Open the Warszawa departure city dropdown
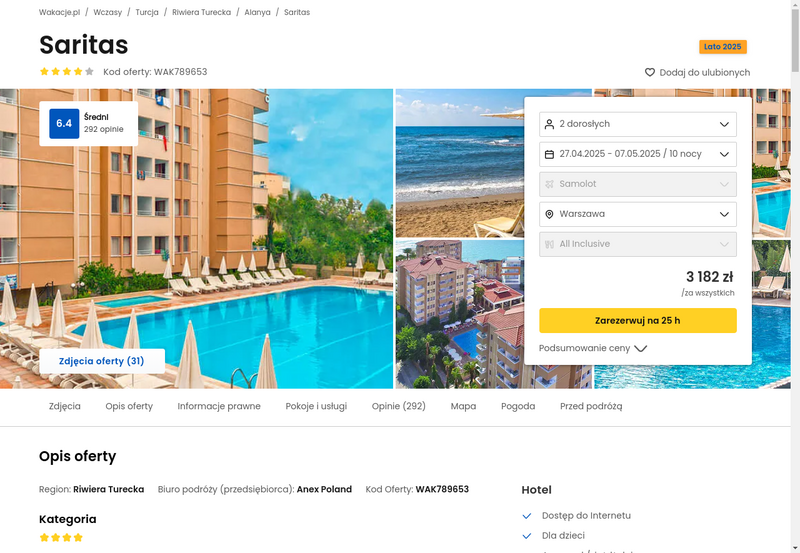The image size is (800, 553). coord(638,214)
